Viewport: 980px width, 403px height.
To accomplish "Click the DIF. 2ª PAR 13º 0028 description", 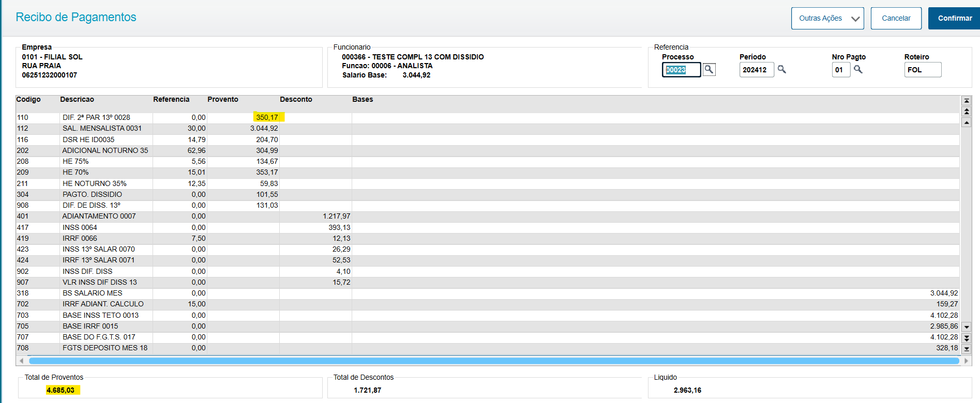I will 96,117.
